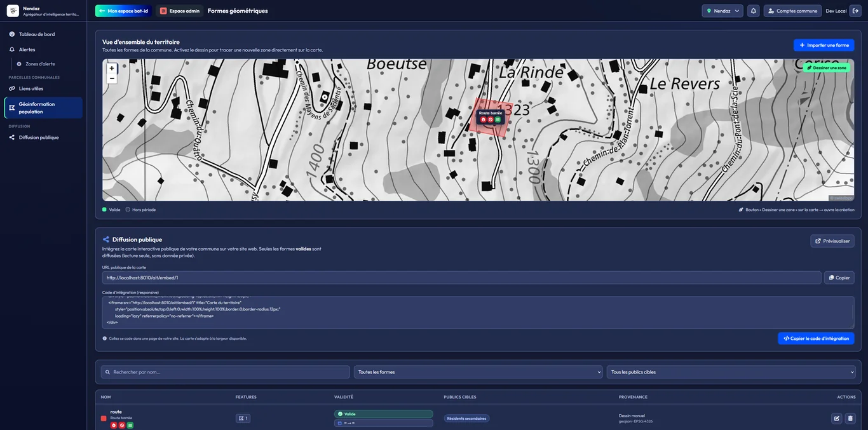Image resolution: width=868 pixels, height=430 pixels.
Task: Open Tous les publics cibles dropdown
Action: coord(731,372)
